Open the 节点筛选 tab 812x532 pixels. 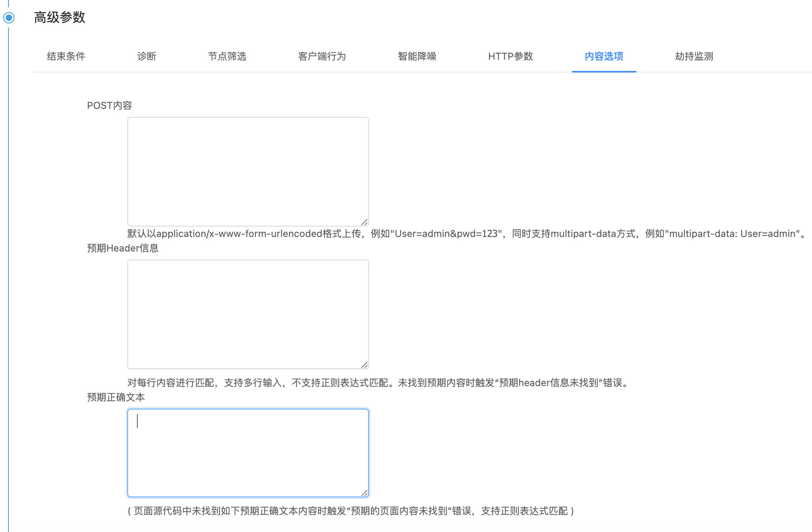tap(228, 57)
